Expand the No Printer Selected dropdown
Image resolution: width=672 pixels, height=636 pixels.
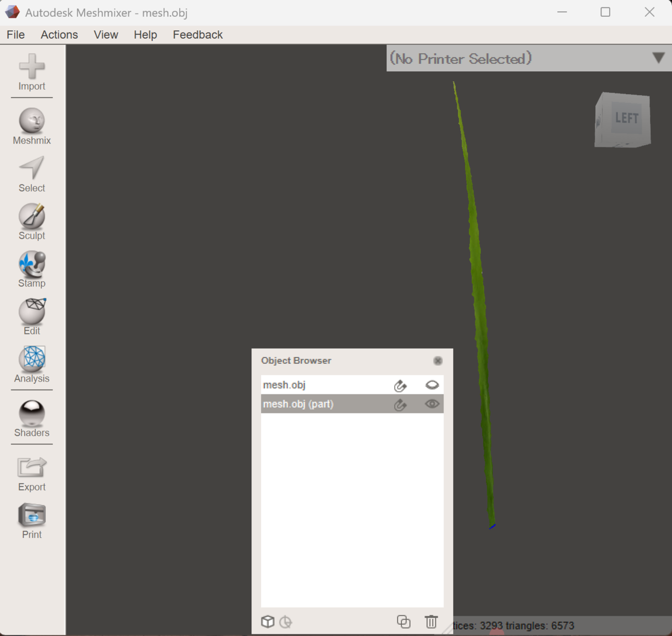coord(659,58)
